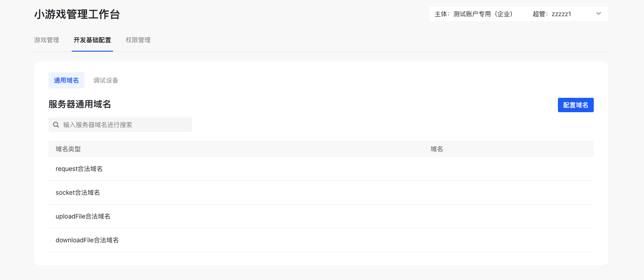This screenshot has height=280, width=644.
Task: Click the 域名类型 column header
Action: [x=68, y=149]
